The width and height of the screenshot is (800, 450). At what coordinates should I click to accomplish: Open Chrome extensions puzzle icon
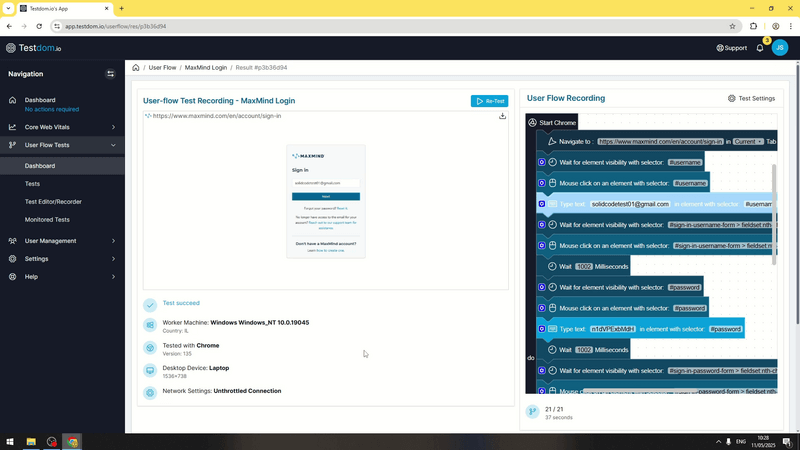(753, 26)
